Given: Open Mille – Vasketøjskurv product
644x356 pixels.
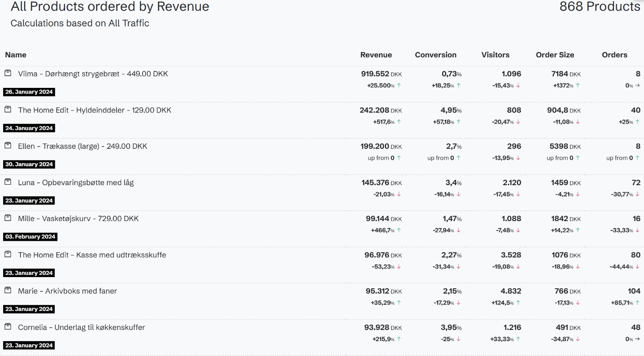Looking at the screenshot, I should point(78,218).
